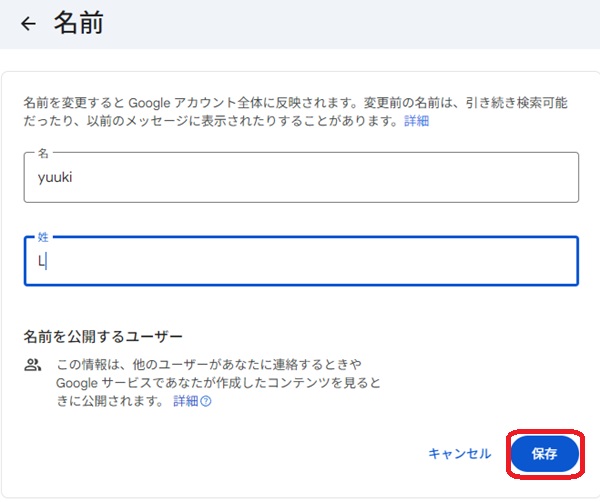Click the people icon under 名前を公開するユーザー

32,366
